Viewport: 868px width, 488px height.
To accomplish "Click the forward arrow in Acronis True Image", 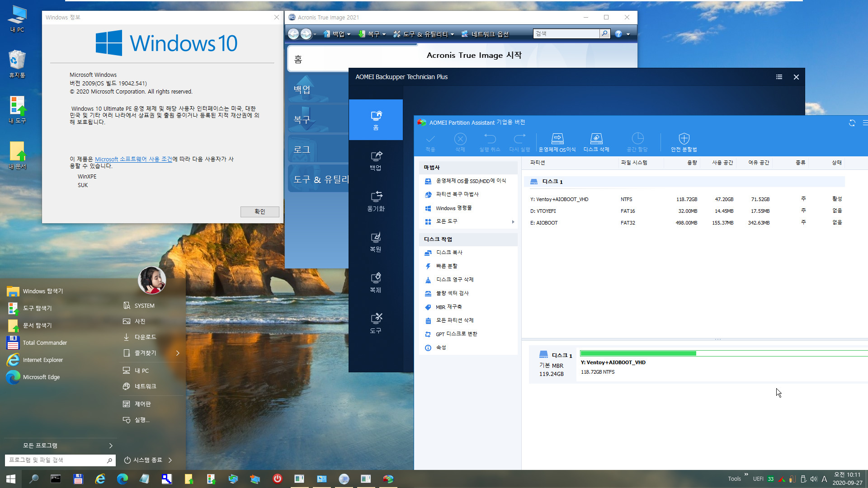I will [x=306, y=34].
